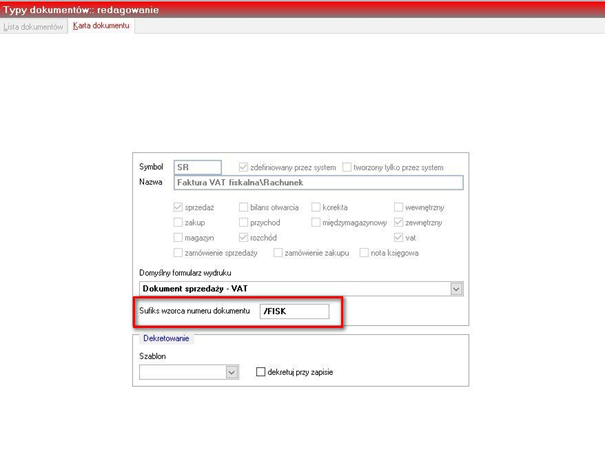Enable the korekta checkbox
This screenshot has width=605, height=461.
(x=316, y=207)
